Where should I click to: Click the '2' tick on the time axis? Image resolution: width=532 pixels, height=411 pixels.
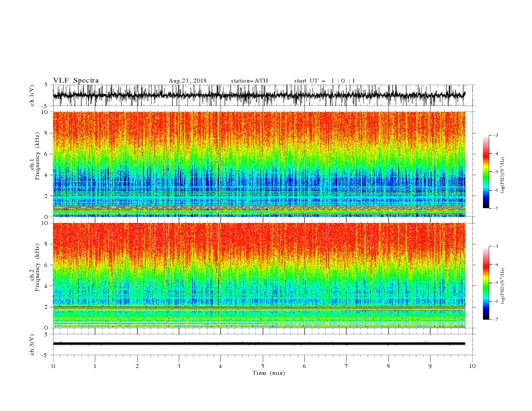tap(137, 366)
